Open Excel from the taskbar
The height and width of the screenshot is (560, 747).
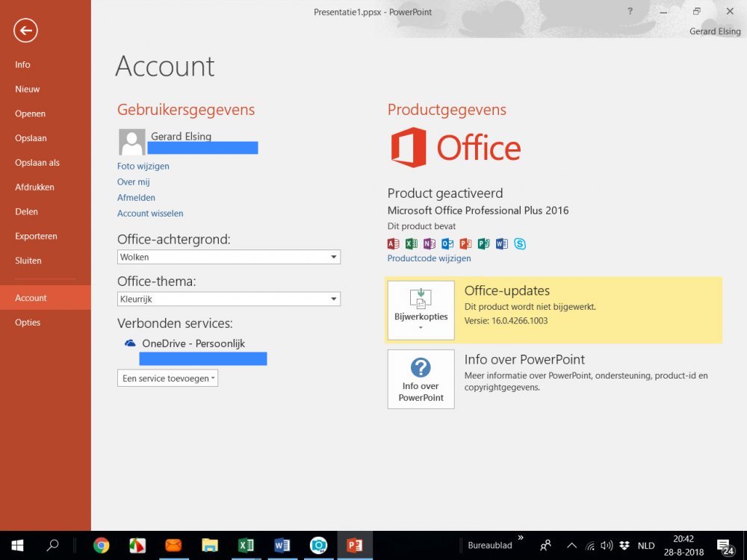(246, 545)
